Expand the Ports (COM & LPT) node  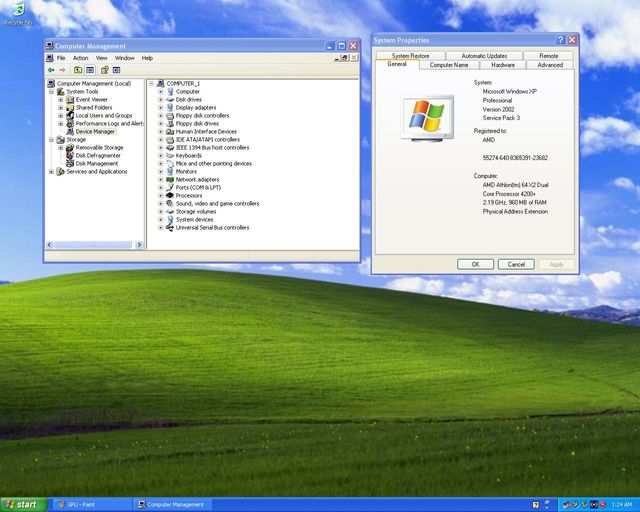[x=160, y=188]
